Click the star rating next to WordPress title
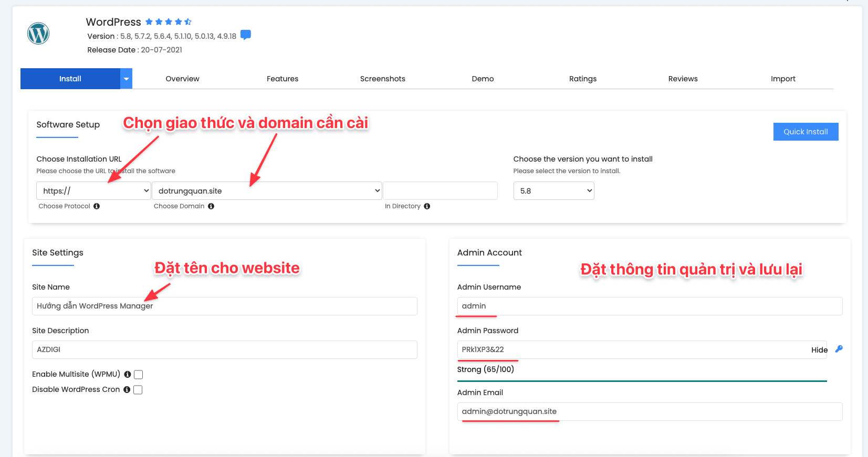The width and height of the screenshot is (868, 457). pos(168,22)
